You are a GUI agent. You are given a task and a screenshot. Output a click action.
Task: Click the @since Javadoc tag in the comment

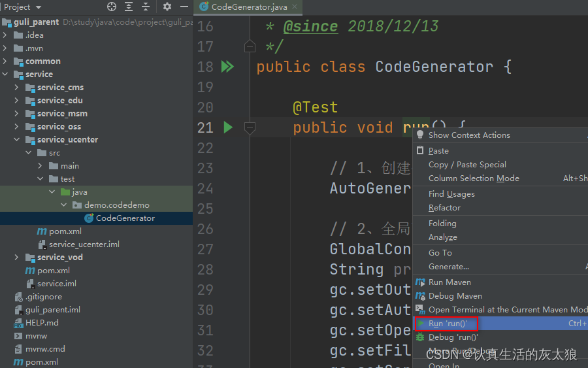coord(310,26)
